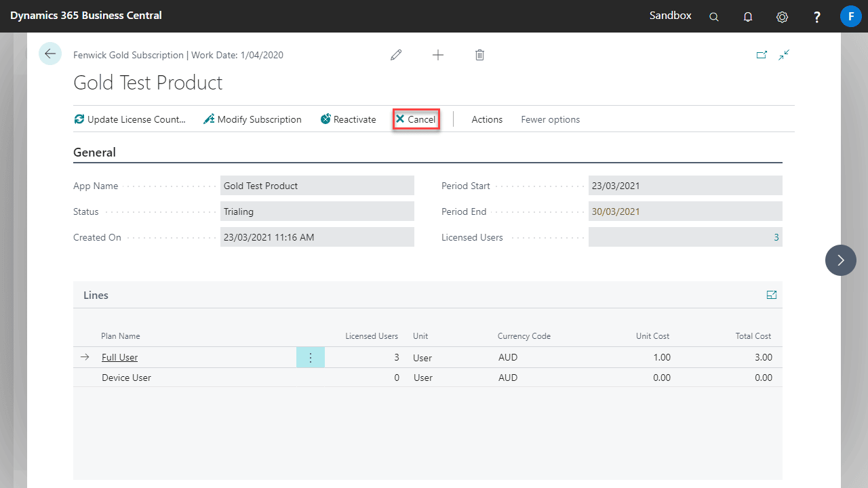Open the user account avatar F

point(850,16)
